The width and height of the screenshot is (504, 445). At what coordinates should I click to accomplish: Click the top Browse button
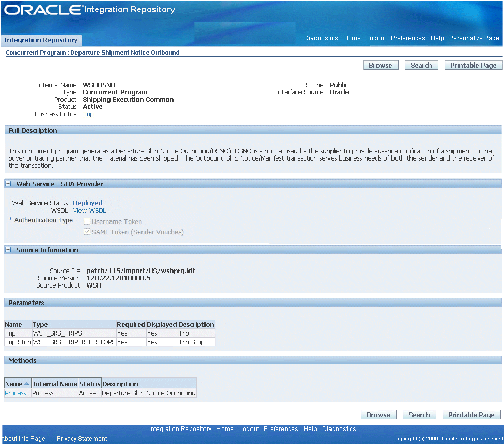381,65
